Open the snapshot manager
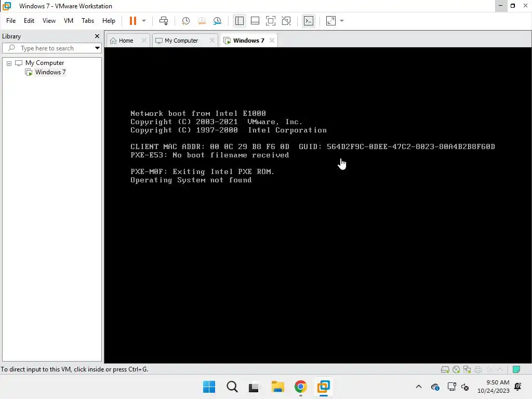 point(217,21)
